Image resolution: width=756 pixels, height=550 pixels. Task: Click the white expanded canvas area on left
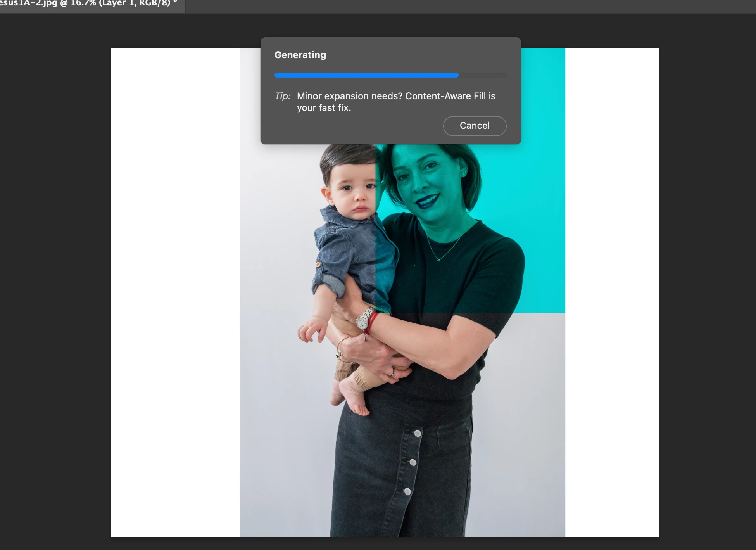coord(174,291)
